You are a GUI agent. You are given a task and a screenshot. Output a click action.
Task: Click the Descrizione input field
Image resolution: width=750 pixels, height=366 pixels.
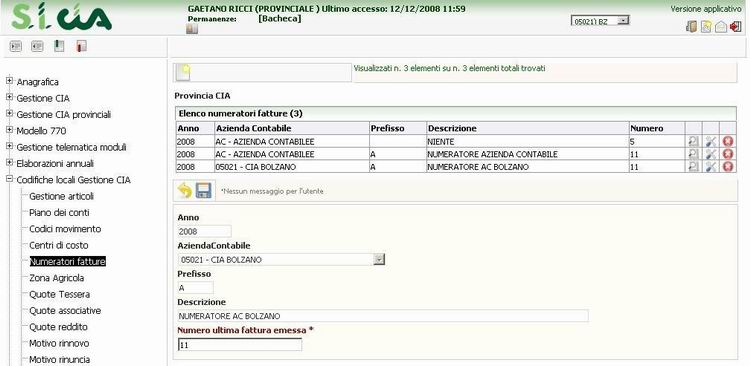click(x=383, y=316)
